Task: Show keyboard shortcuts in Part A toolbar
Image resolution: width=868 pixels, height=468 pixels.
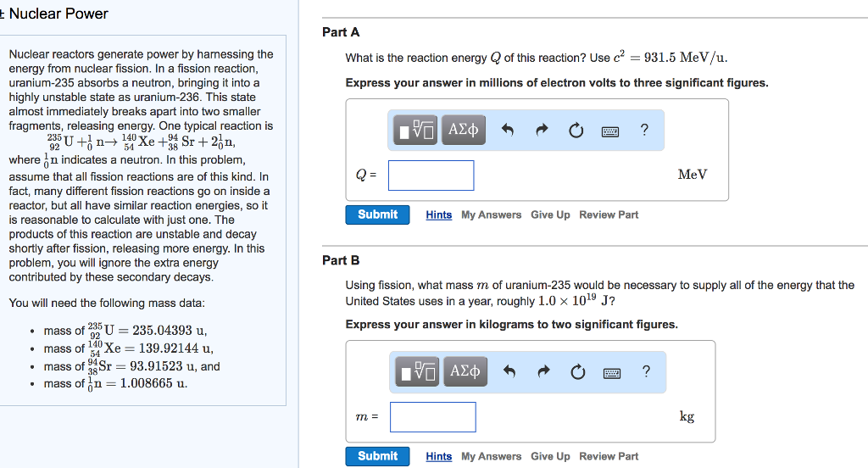Action: tap(610, 131)
